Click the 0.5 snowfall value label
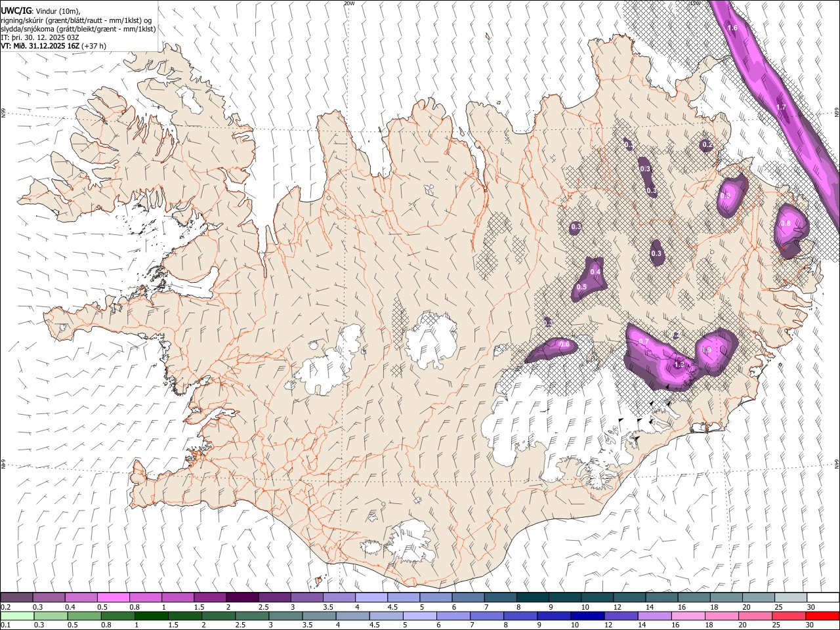The image size is (840, 630). [581, 287]
